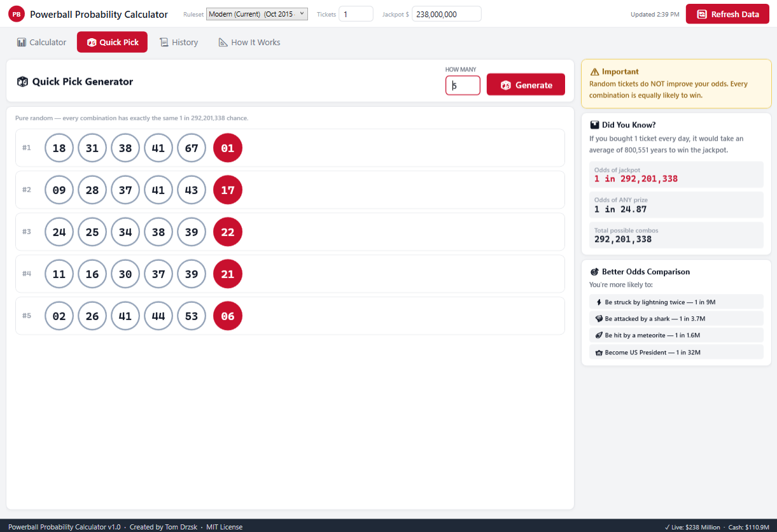This screenshot has width=777, height=532.
Task: Click the Important notice about random tickets
Action: point(676,84)
